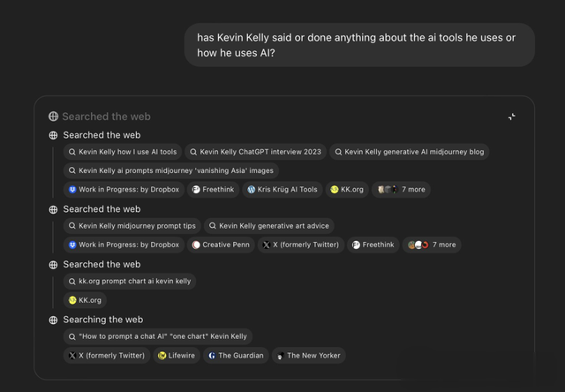Image resolution: width=565 pixels, height=392 pixels.
Task: Select the "Kevin Kelly midjourney prompt tips" query
Action: click(132, 226)
